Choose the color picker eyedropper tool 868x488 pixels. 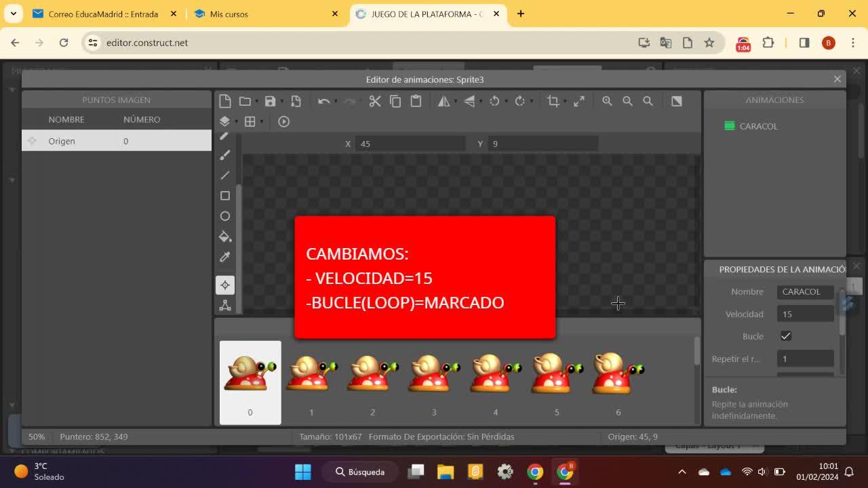[x=225, y=257]
